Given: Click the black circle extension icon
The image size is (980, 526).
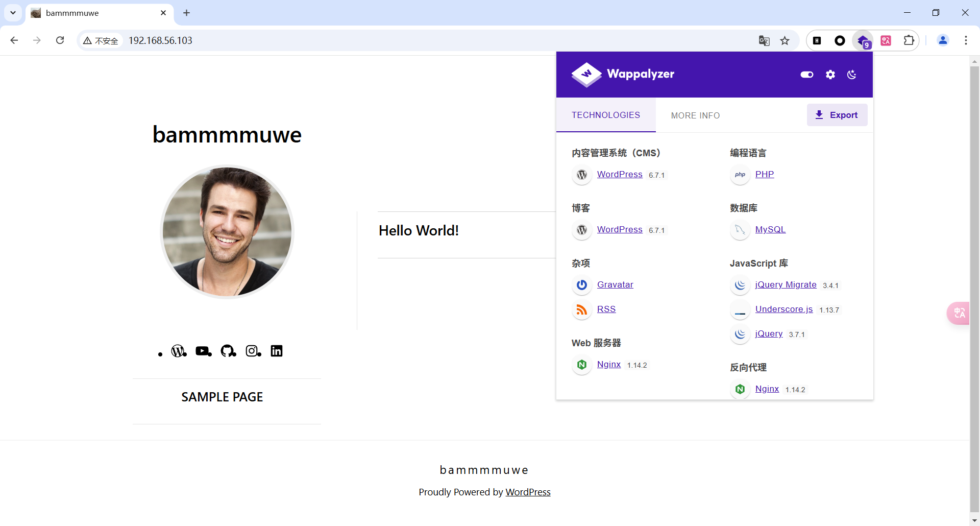Looking at the screenshot, I should pos(840,41).
